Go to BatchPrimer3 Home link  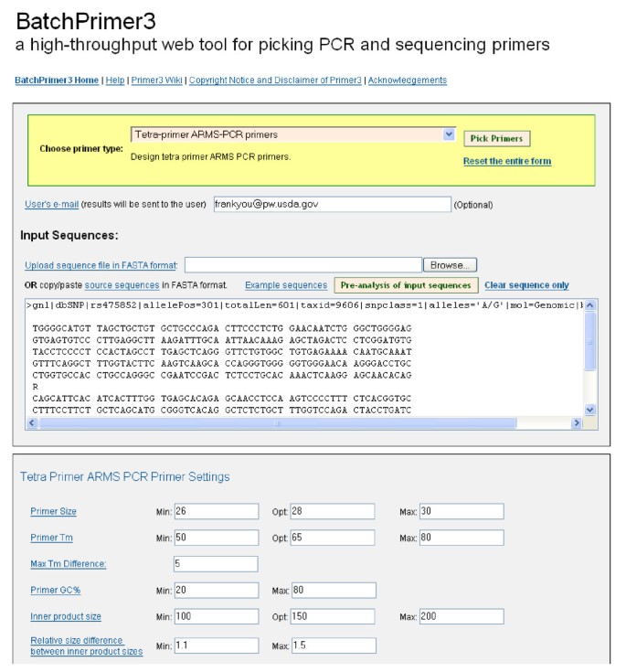[57, 80]
